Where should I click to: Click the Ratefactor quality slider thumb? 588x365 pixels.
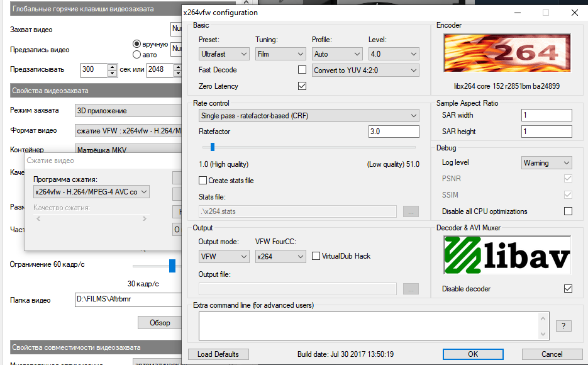pyautogui.click(x=213, y=147)
